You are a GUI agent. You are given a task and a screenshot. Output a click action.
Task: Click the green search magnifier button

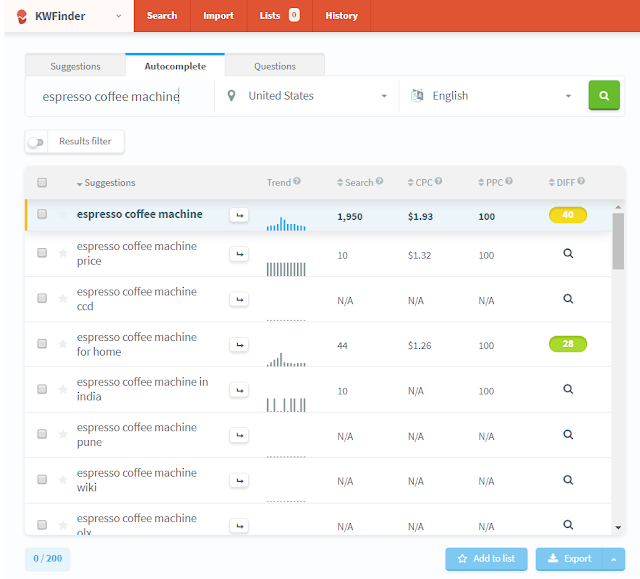click(604, 95)
